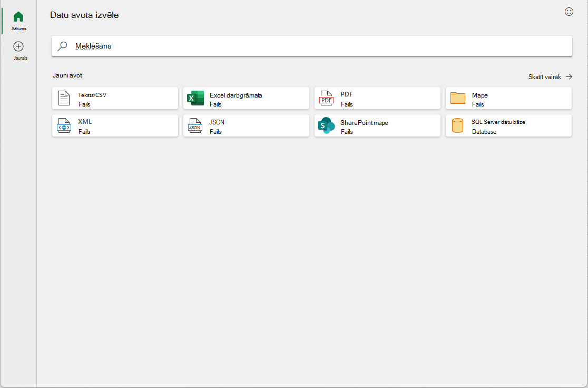Select the Mape folder icon

coord(457,98)
